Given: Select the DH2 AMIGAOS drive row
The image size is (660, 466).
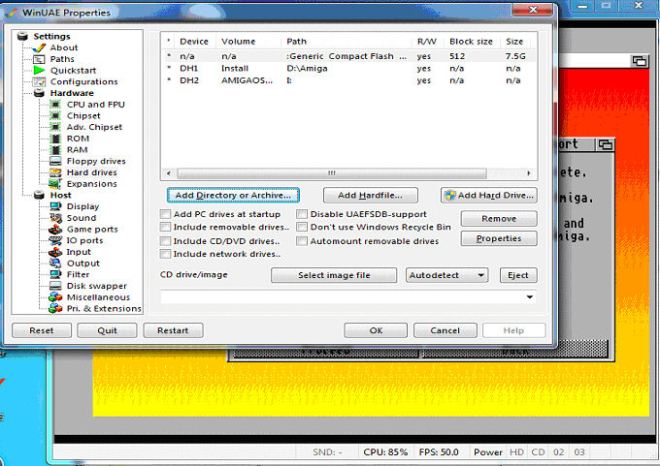Looking at the screenshot, I should point(349,80).
